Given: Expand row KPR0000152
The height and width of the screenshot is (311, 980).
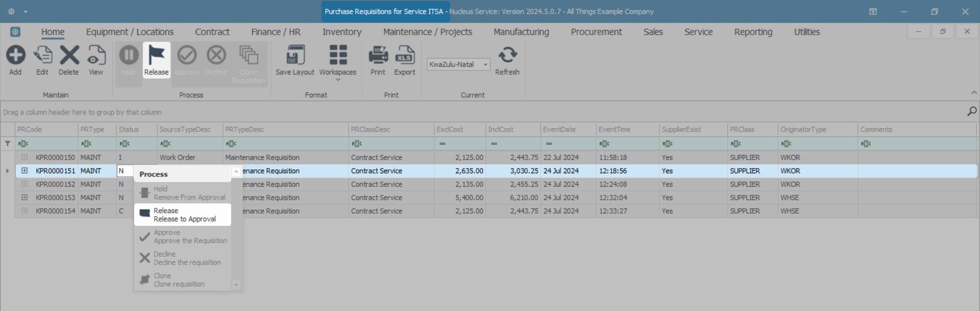Looking at the screenshot, I should coord(24,184).
